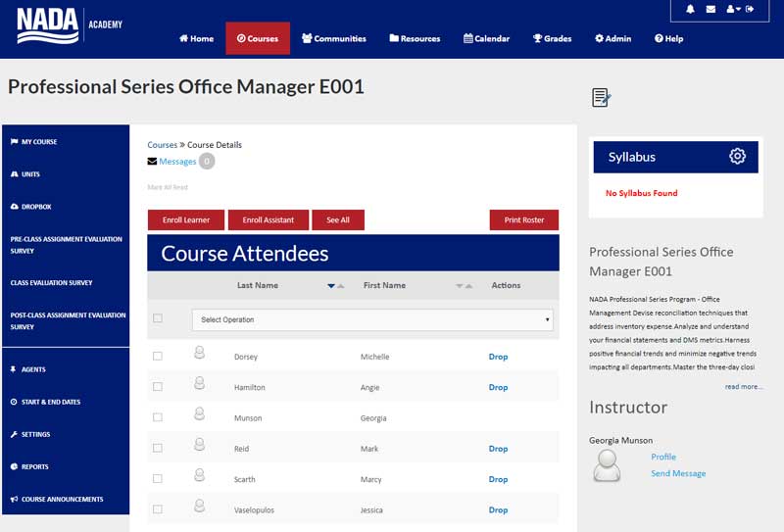Drop Mark Reid from course

(x=498, y=449)
